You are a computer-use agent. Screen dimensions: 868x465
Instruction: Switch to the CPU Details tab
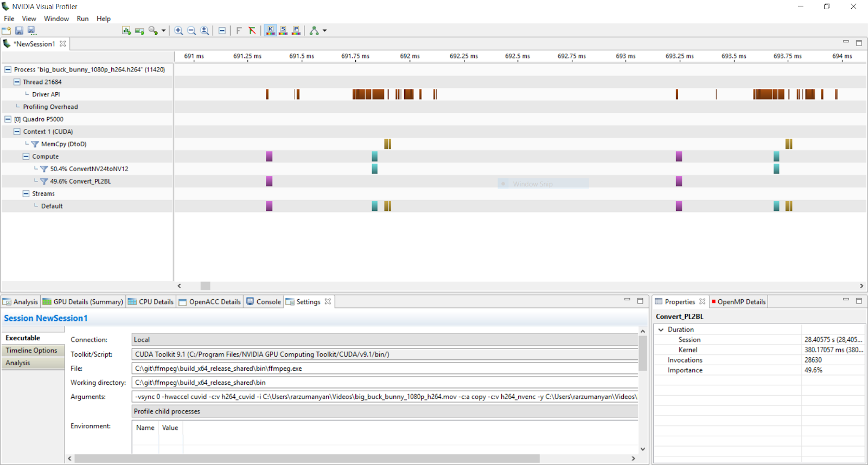click(151, 302)
